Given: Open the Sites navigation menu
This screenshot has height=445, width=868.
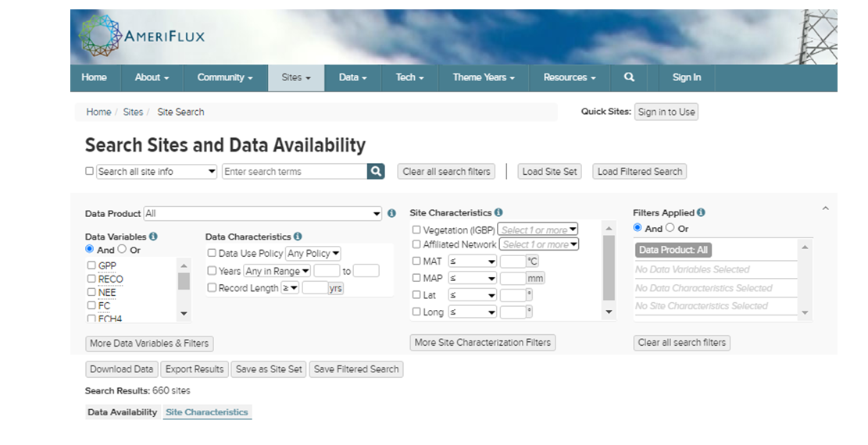Looking at the screenshot, I should click(x=296, y=78).
